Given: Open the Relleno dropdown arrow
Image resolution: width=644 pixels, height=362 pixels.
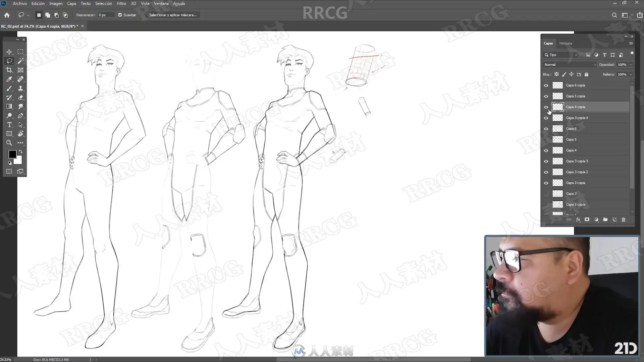Looking at the screenshot, I should [x=631, y=74].
